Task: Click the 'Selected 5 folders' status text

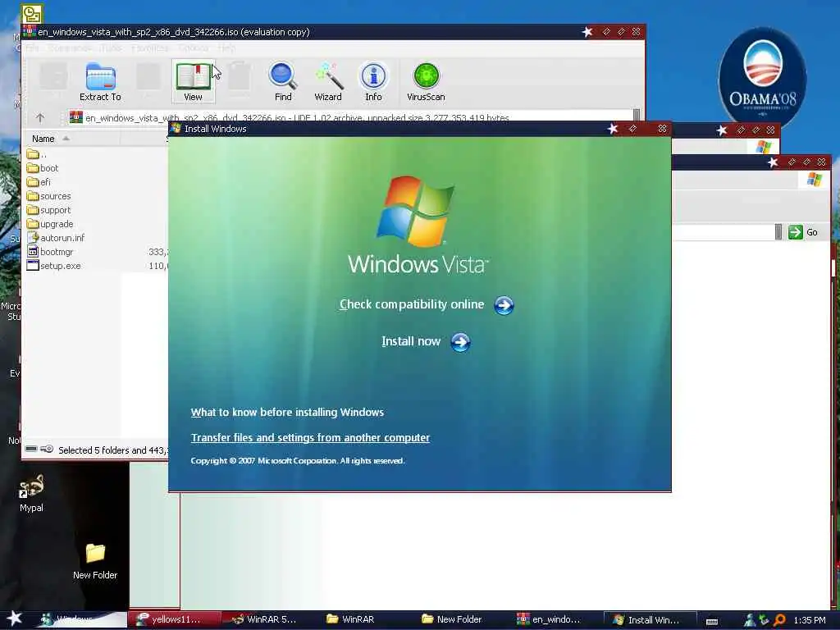Action: click(112, 450)
